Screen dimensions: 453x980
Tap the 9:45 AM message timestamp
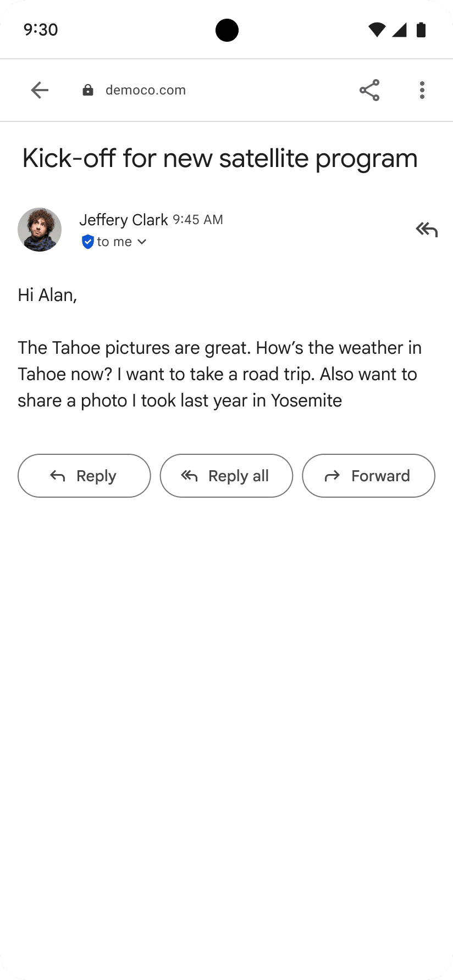tap(198, 220)
